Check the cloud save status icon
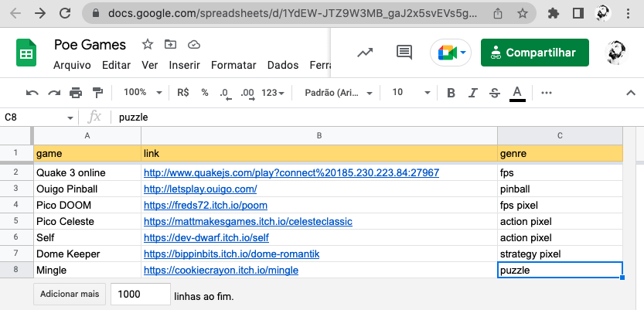The image size is (644, 310). 194,44
